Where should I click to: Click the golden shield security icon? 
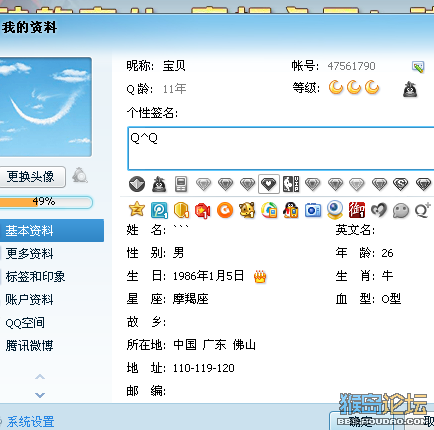click(181, 210)
